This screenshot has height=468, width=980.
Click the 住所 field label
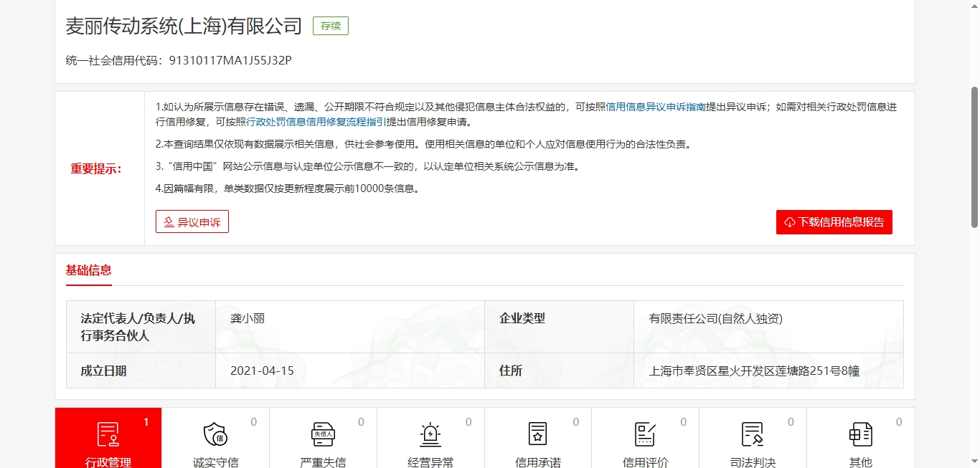point(511,371)
